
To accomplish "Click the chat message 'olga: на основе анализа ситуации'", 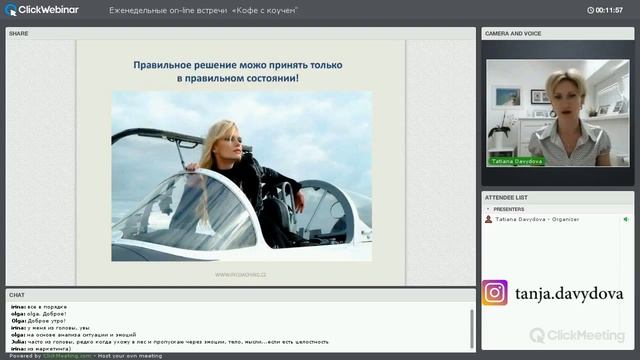I will coord(73,335).
